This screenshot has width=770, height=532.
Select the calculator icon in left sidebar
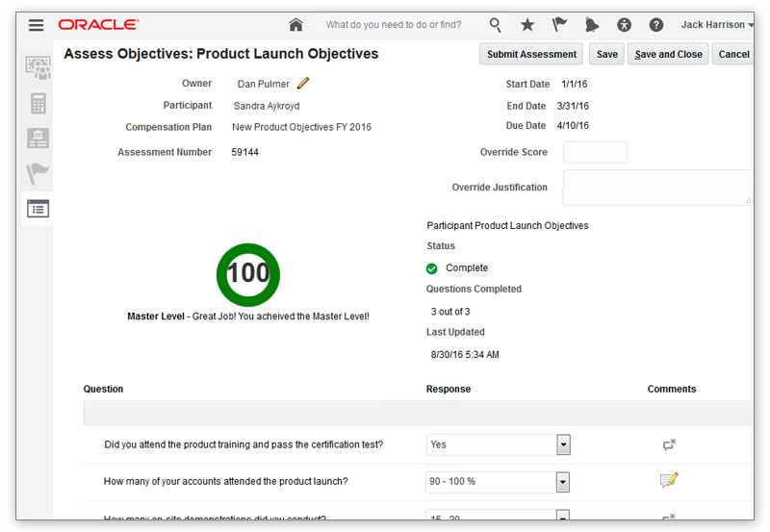(38, 104)
